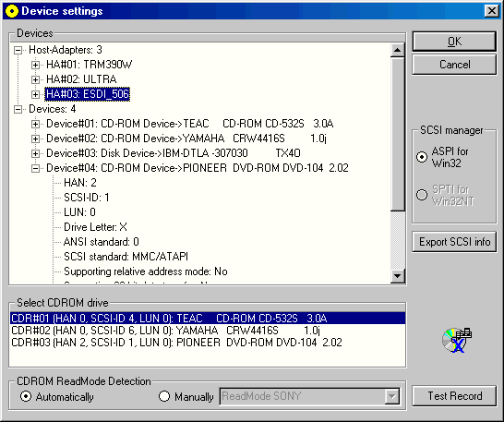Click Supporting relative address mode: No
This screenshot has width=504, height=422.
pyautogui.click(x=146, y=271)
